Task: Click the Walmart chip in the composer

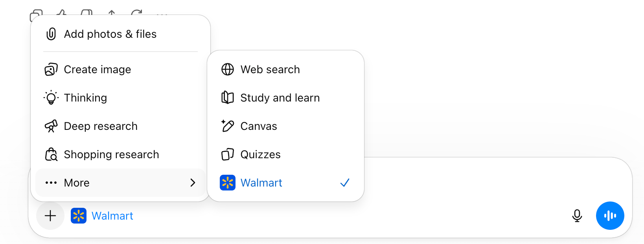Action: pyautogui.click(x=102, y=216)
